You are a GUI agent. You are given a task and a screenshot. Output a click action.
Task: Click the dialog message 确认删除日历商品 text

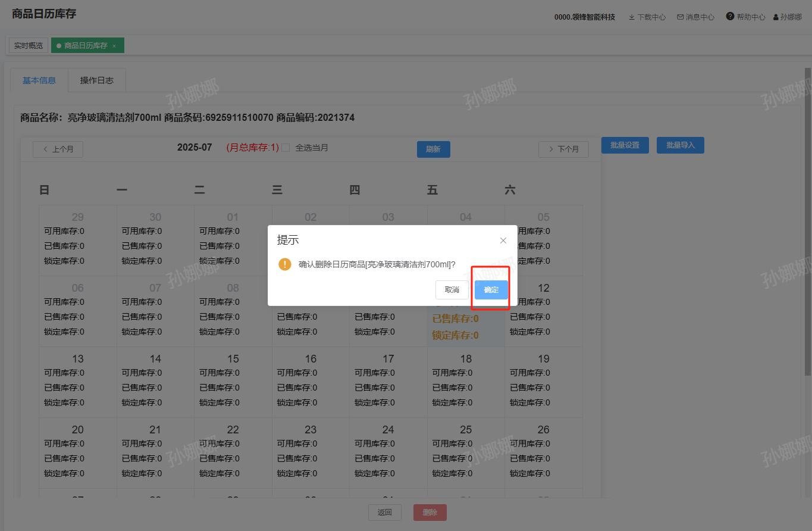377,264
